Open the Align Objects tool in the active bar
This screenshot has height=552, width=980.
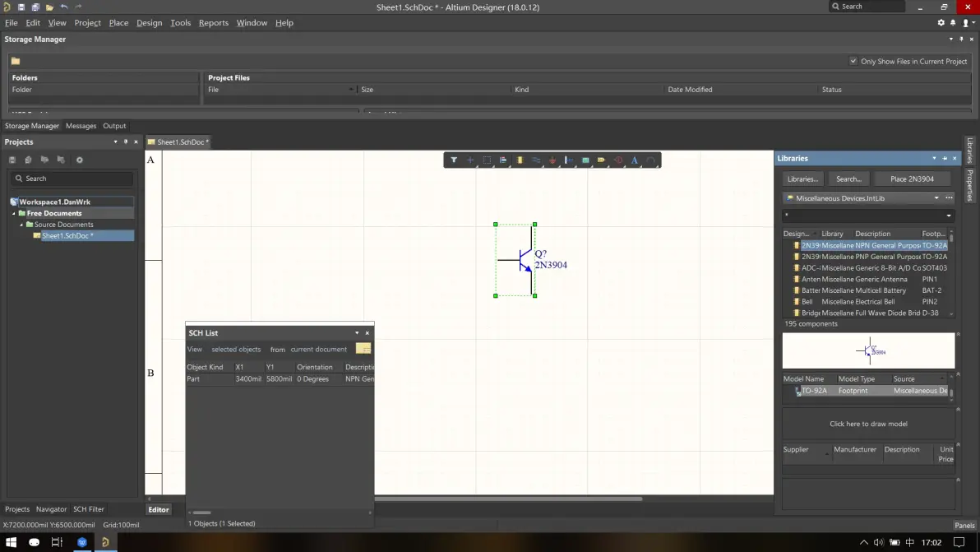point(503,160)
